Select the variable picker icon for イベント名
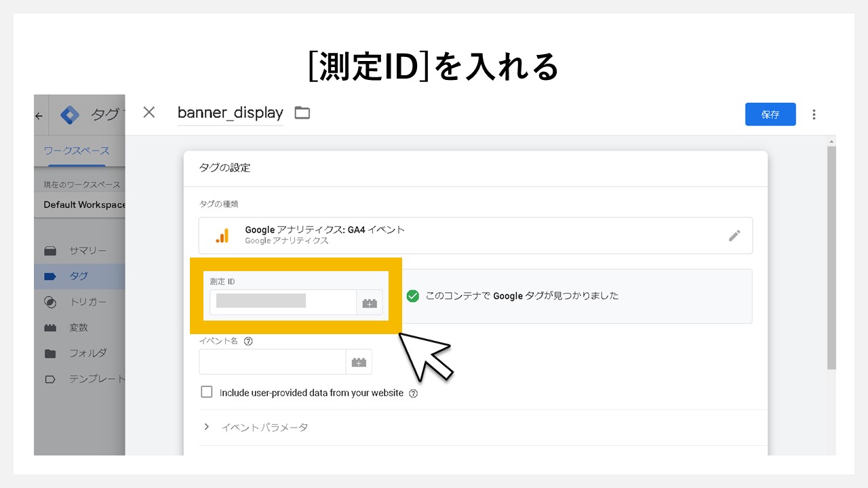This screenshot has width=868, height=488. 359,361
